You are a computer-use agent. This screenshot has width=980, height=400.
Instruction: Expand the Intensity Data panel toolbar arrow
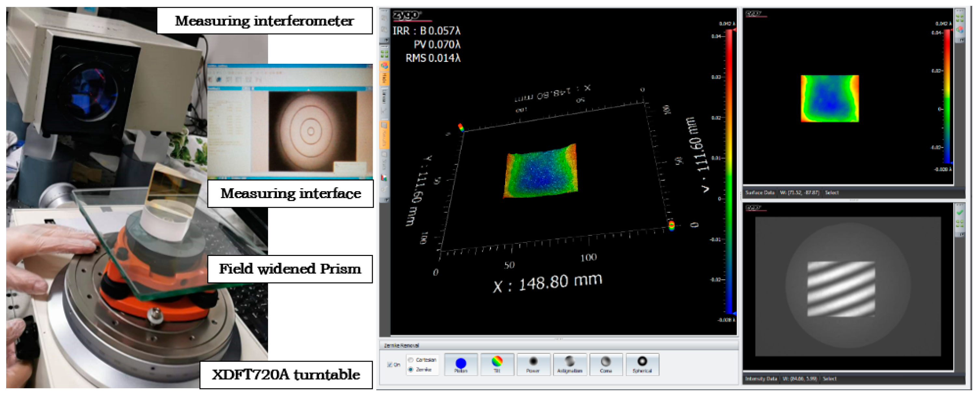[961, 234]
